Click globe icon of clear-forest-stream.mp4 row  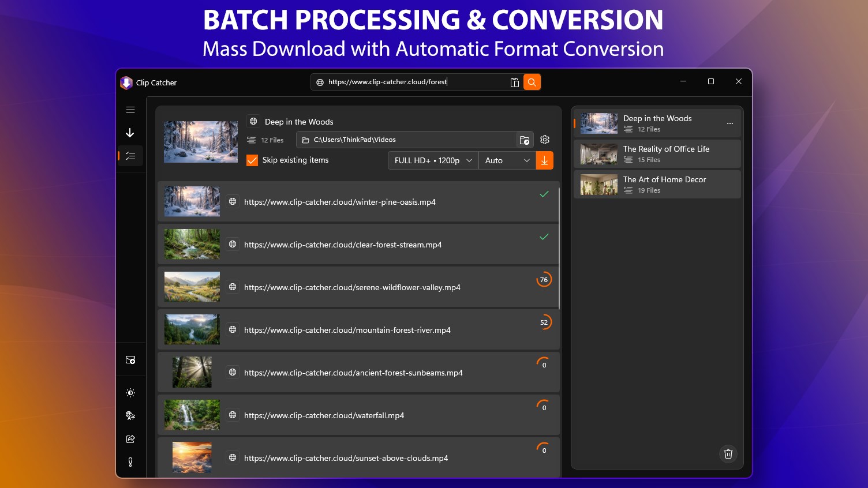pos(233,244)
